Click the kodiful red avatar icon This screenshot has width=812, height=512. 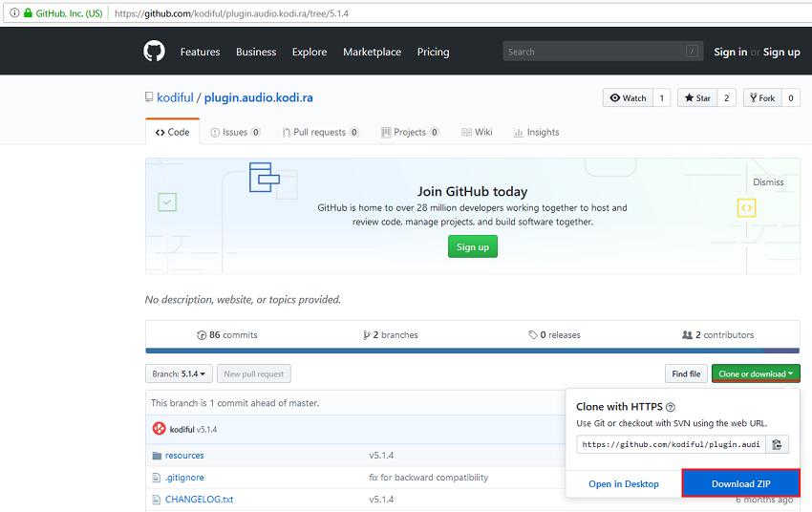(159, 429)
